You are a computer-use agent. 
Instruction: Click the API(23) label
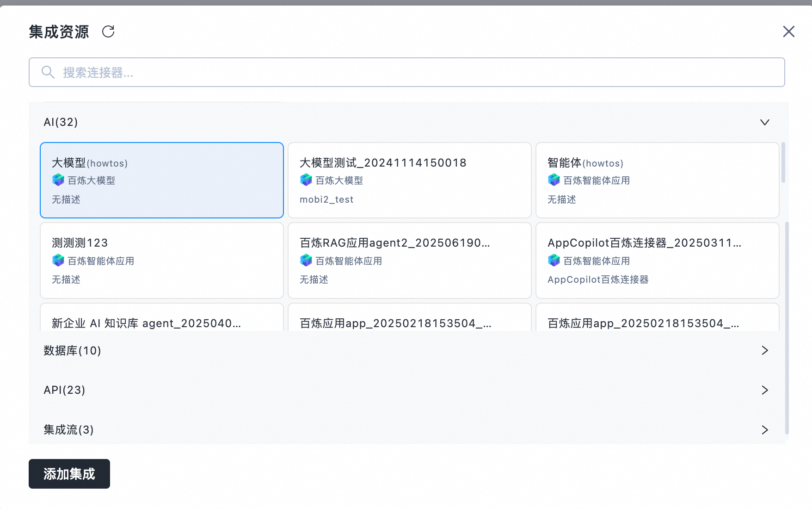(x=64, y=390)
